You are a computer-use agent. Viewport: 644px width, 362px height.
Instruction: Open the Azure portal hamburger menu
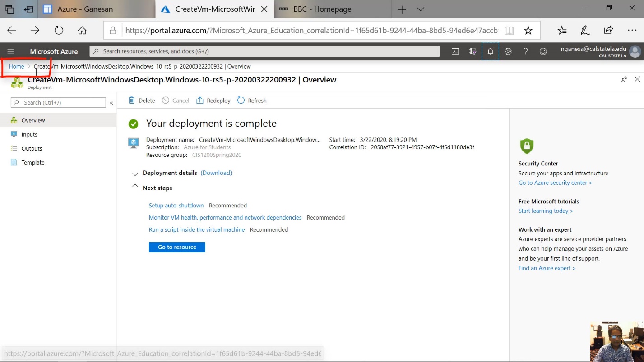coord(11,51)
